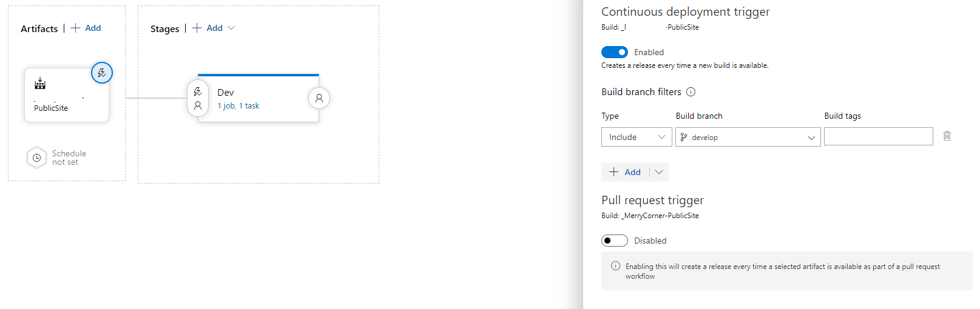This screenshot has height=309, width=980.
Task: Open Dev stage post-deployment approvers icon
Action: pos(319,98)
